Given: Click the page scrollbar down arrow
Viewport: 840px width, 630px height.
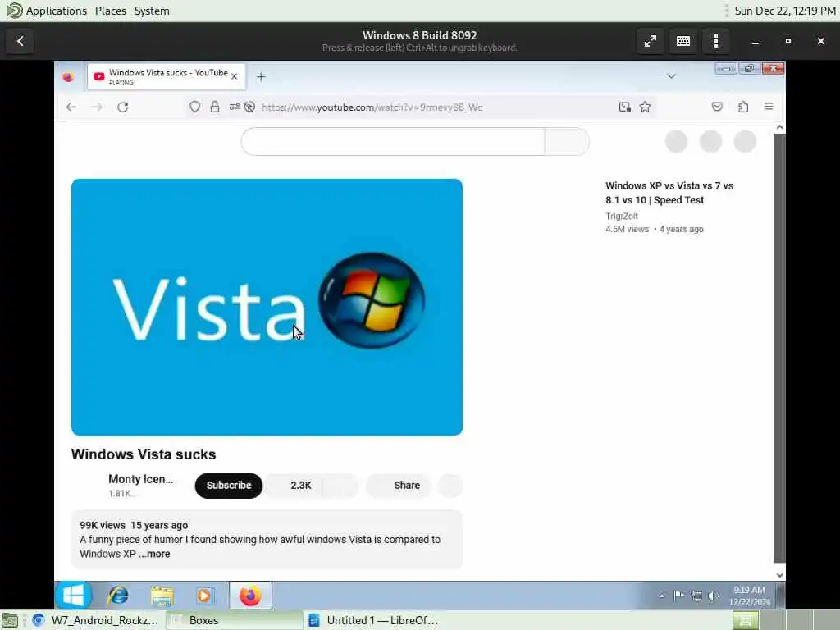Looking at the screenshot, I should pyautogui.click(x=779, y=575).
